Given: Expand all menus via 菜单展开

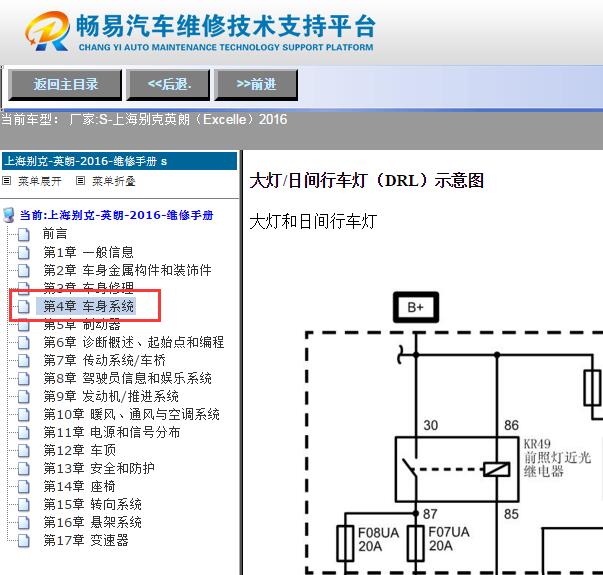Looking at the screenshot, I should (x=40, y=181).
